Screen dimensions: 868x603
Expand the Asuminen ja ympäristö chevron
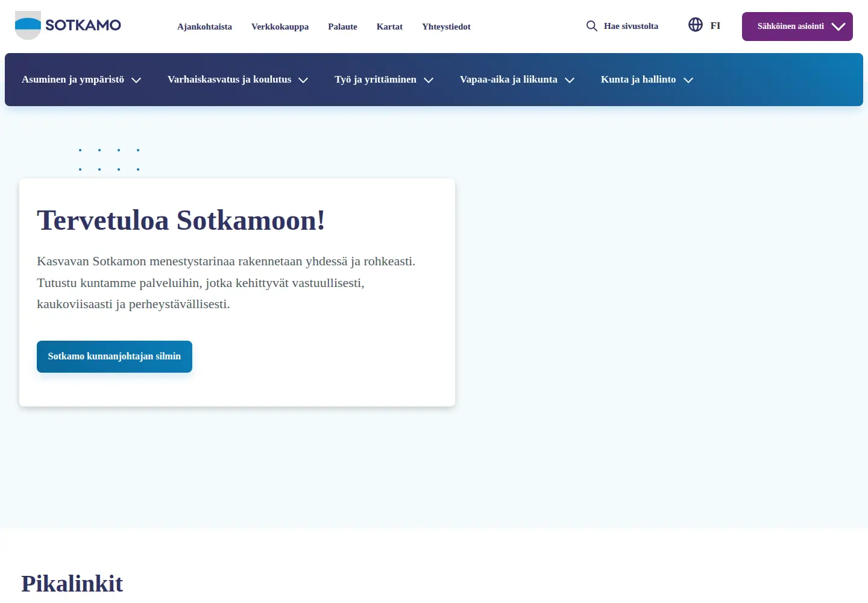(136, 80)
